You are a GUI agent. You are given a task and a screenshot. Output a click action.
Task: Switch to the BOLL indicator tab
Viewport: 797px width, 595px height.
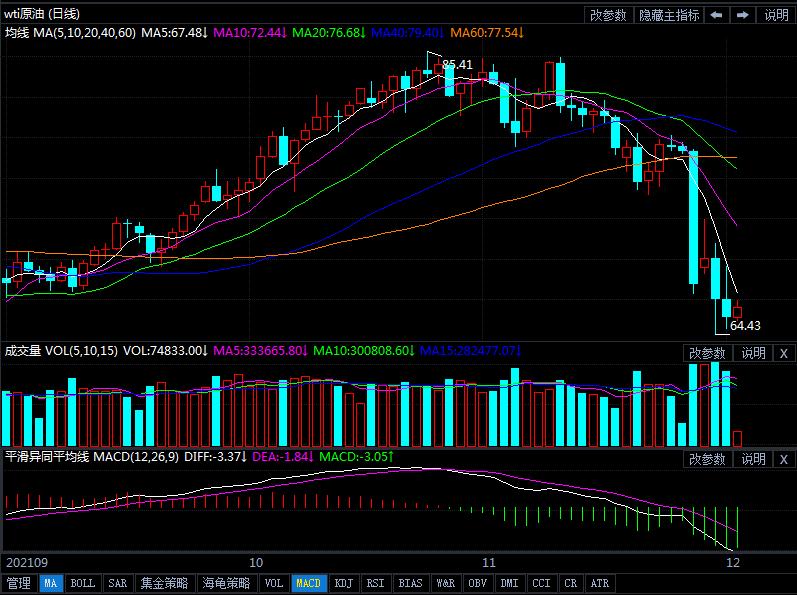82,583
